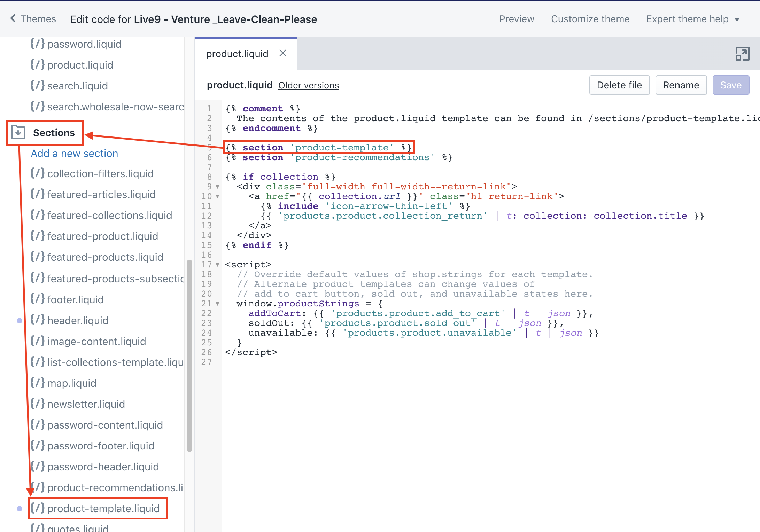Save the product.liquid file
The height and width of the screenshot is (532, 760).
[x=731, y=85]
